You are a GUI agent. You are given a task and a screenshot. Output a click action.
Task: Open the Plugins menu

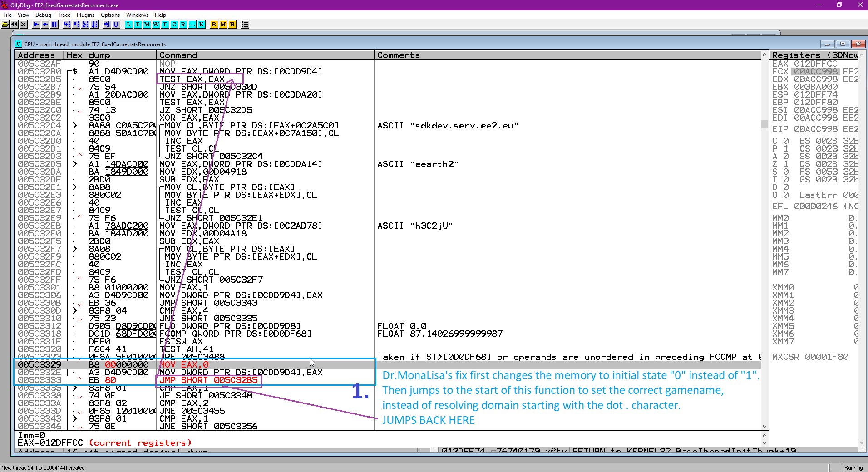click(85, 15)
